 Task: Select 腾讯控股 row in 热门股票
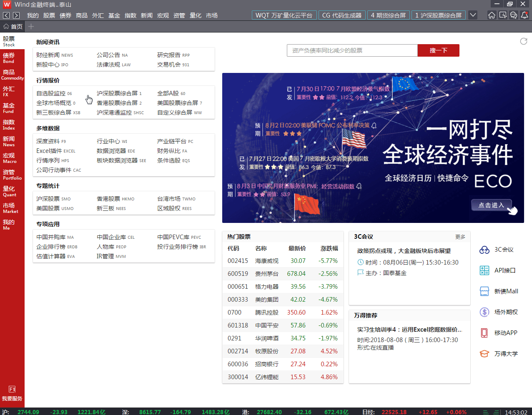coord(283,312)
